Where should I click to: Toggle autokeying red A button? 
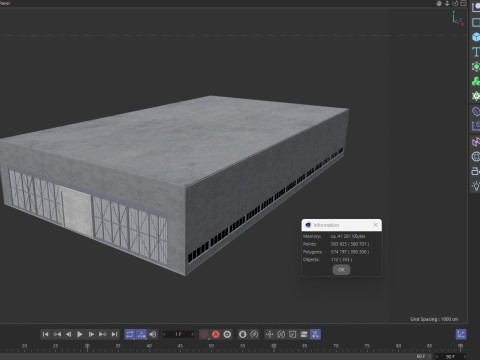point(216,334)
